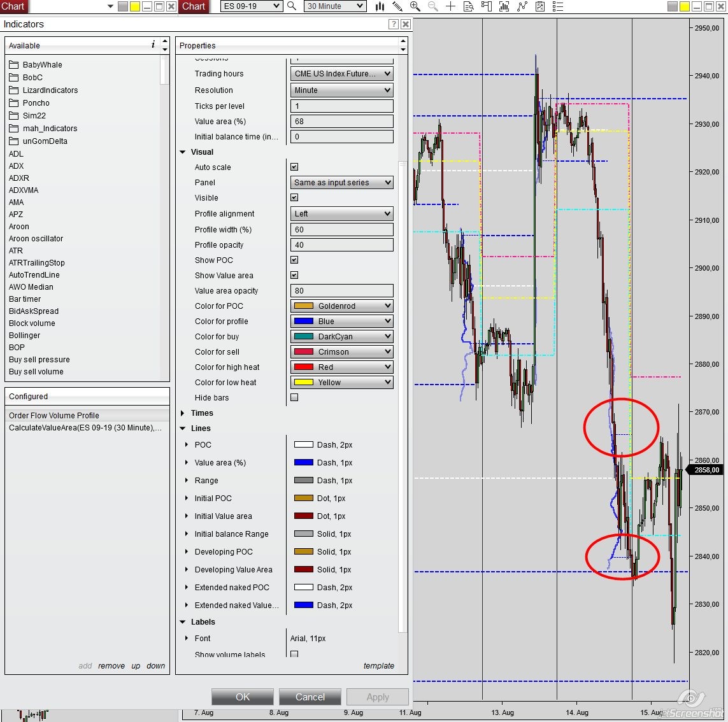Uncheck the Show POC checkbox
Viewport: 728px width, 722px height.
coord(294,260)
